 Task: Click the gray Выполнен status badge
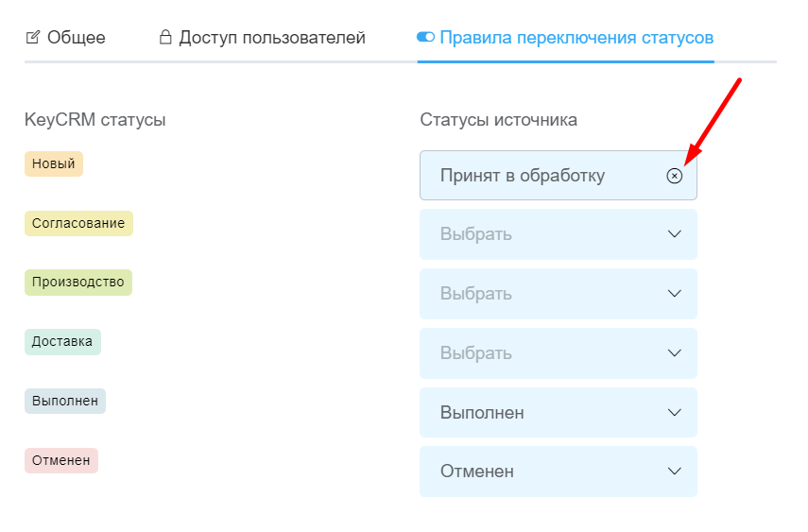pos(65,401)
